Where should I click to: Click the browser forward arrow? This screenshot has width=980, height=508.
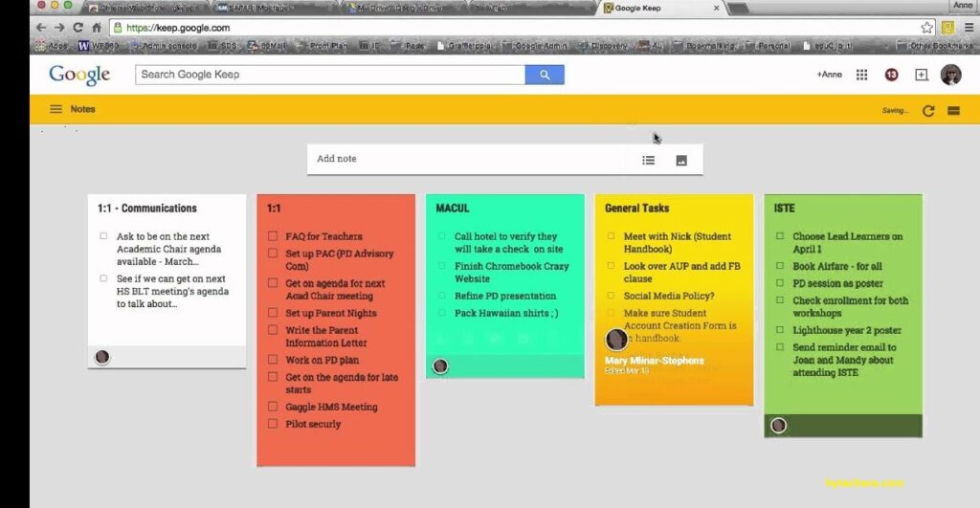click(x=59, y=28)
